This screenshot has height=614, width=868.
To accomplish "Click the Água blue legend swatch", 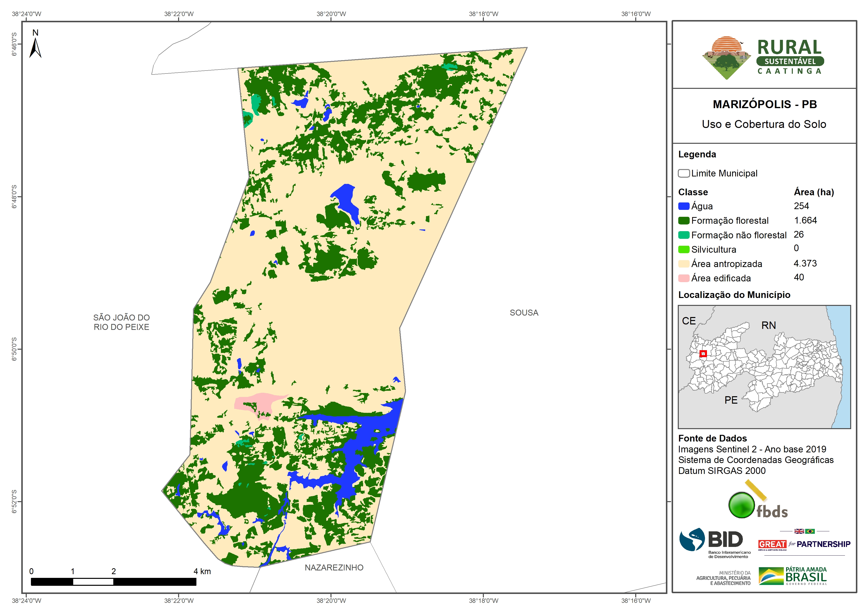I will 683,206.
